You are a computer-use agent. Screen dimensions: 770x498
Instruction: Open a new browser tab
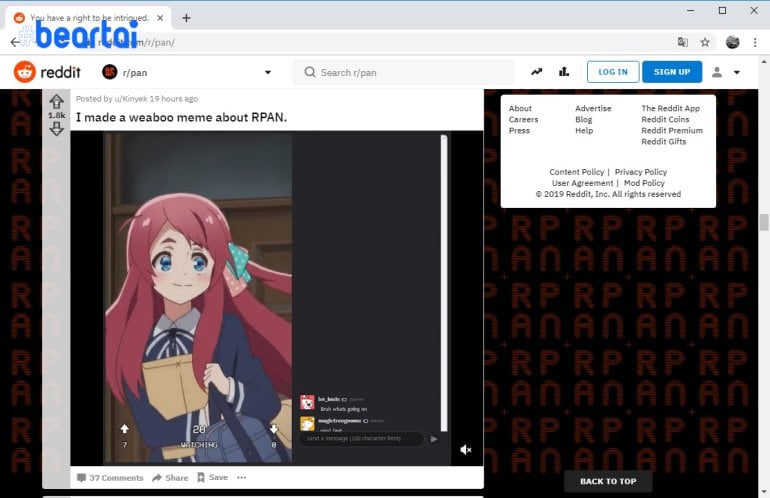[186, 17]
